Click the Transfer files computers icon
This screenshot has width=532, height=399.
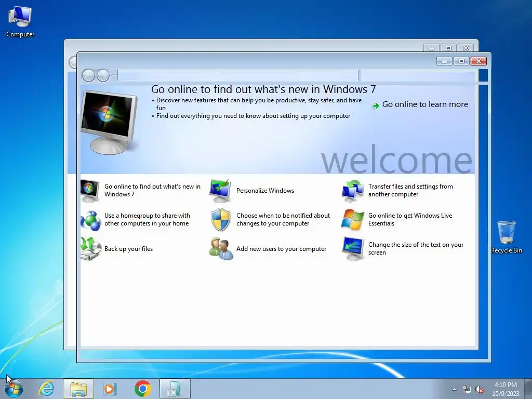(353, 191)
